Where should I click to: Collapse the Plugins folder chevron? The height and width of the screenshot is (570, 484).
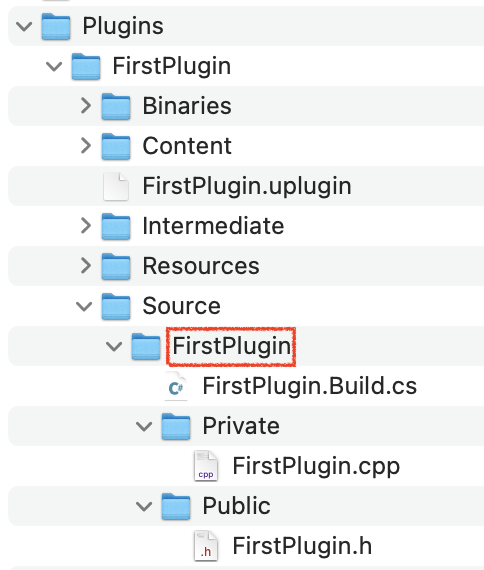click(x=24, y=26)
